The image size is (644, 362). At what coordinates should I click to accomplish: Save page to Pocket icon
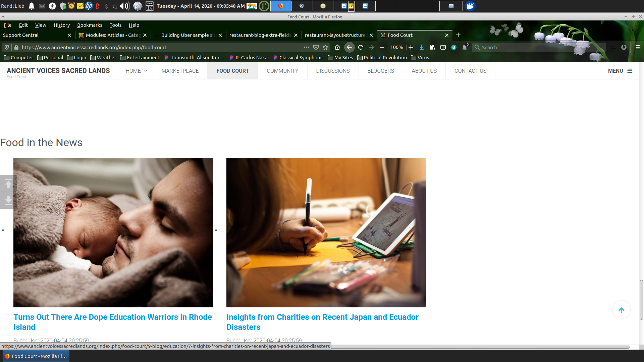(316, 47)
